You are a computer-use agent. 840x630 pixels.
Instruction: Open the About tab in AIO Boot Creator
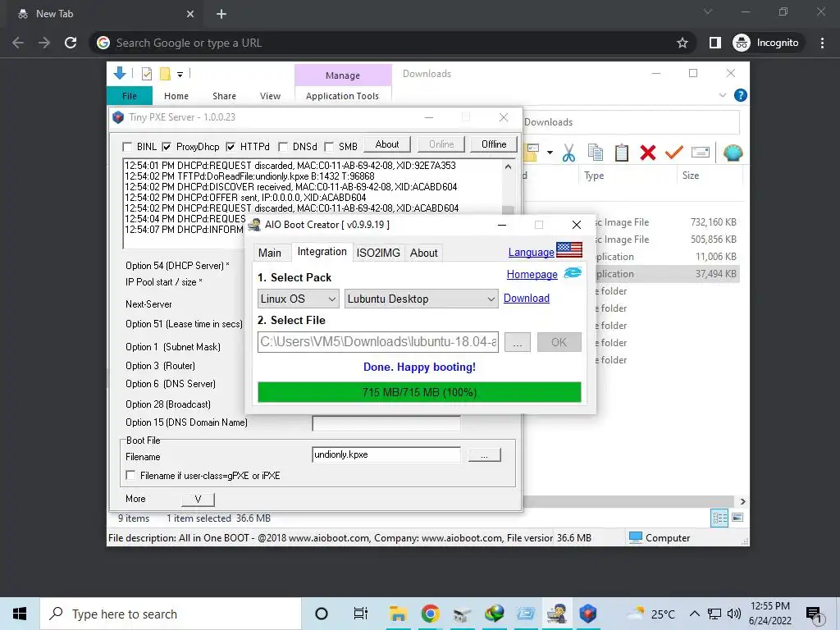pos(424,253)
